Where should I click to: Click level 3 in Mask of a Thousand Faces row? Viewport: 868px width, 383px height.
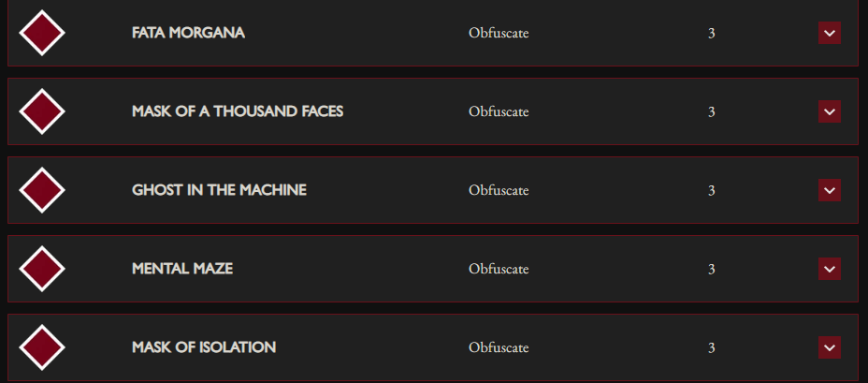712,112
